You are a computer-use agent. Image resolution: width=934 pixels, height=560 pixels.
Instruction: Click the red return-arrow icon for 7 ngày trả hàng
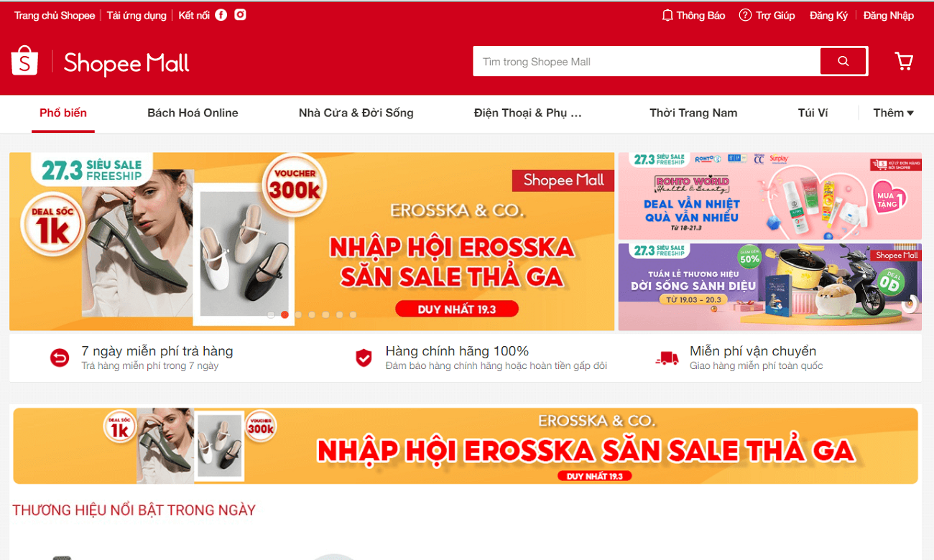click(x=60, y=358)
